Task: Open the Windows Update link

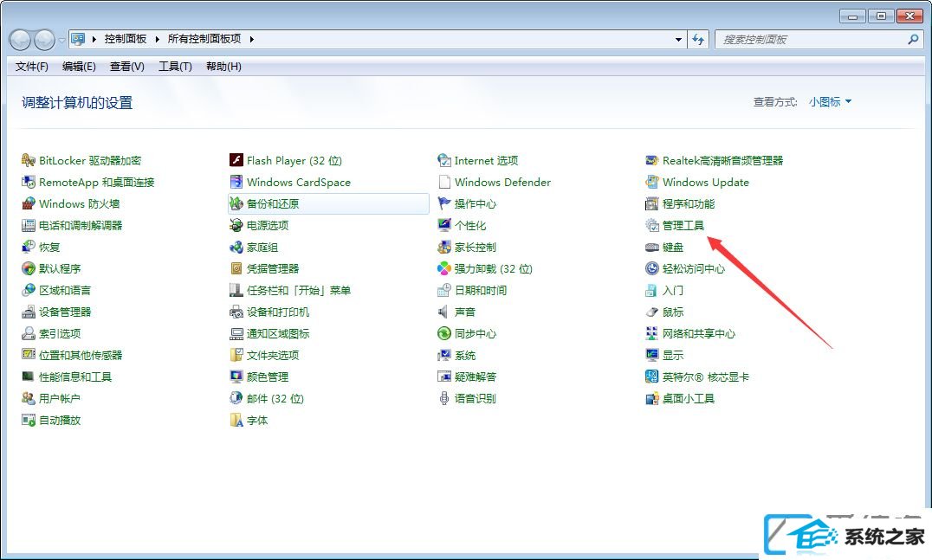Action: coord(706,183)
